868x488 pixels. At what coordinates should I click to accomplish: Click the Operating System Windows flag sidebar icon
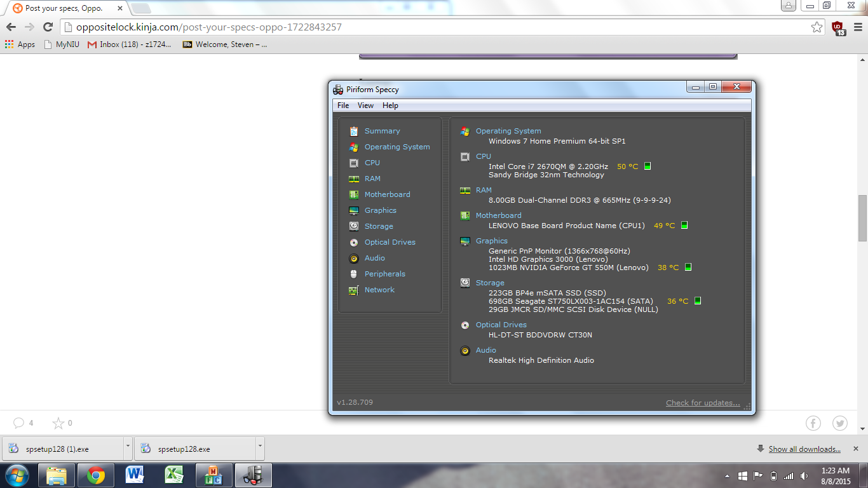click(x=354, y=147)
